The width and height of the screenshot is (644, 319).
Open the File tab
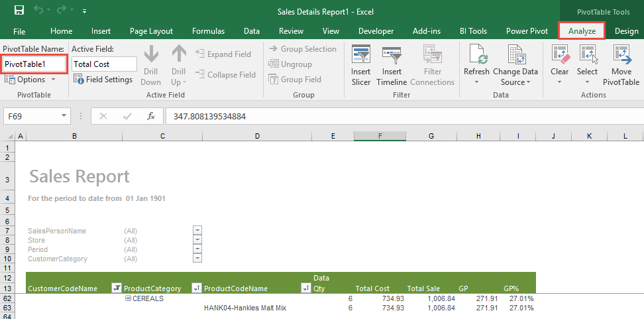pyautogui.click(x=19, y=31)
